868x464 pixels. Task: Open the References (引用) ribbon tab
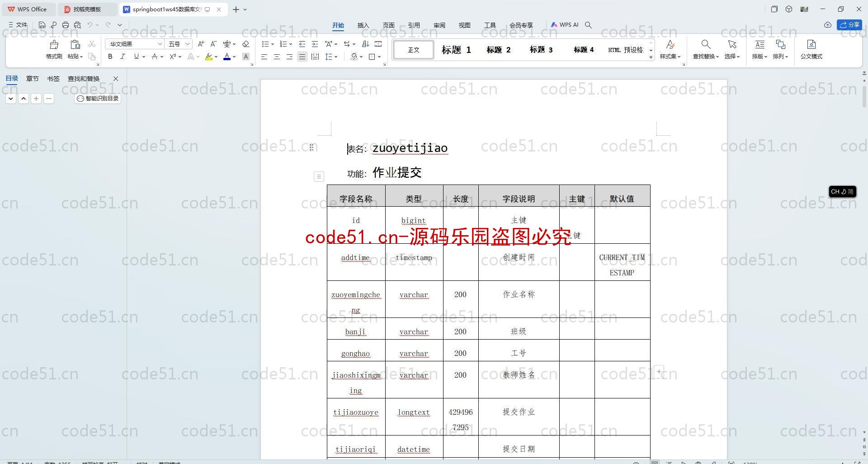(x=414, y=25)
